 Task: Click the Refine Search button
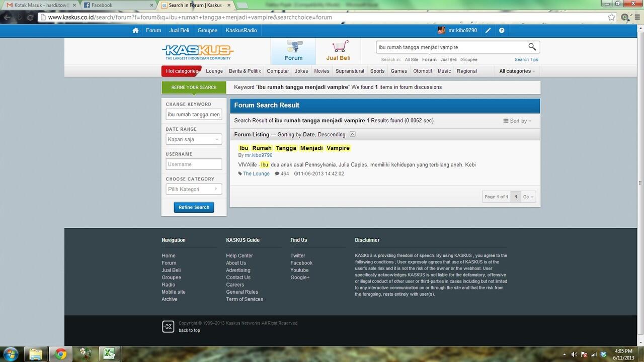pos(194,207)
